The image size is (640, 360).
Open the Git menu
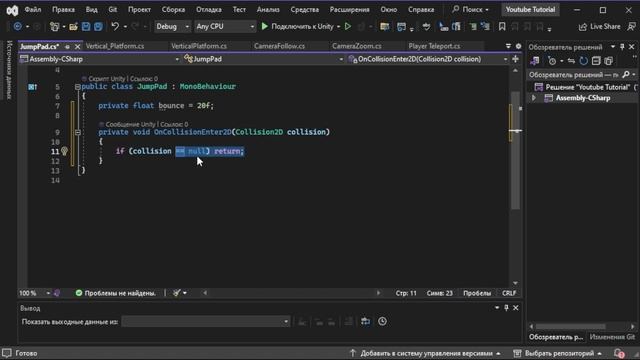[113, 9]
